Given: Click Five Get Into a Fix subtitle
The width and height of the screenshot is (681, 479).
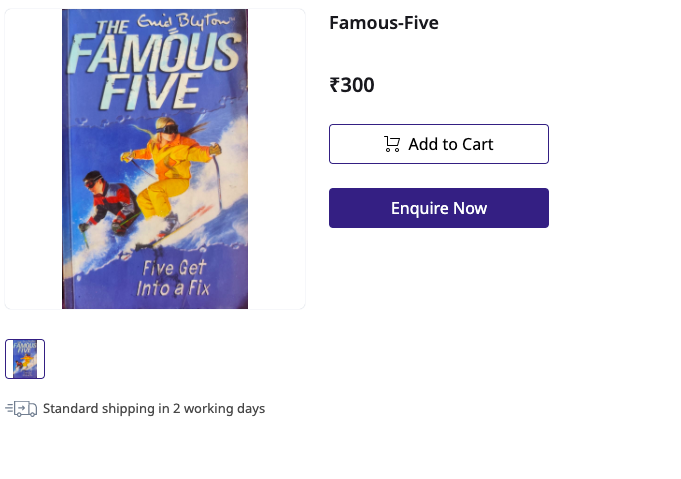Looking at the screenshot, I should coord(173,278).
